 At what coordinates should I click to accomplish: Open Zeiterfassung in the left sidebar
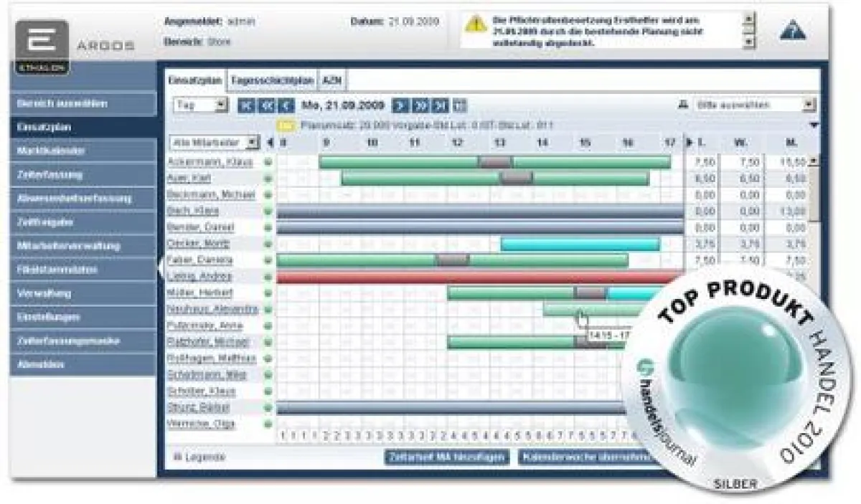83,174
